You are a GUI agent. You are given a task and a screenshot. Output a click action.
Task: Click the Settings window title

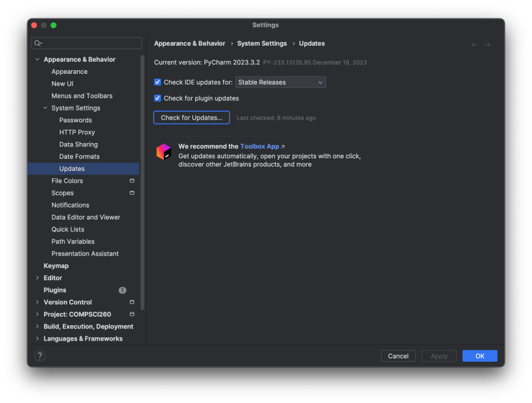pos(265,25)
